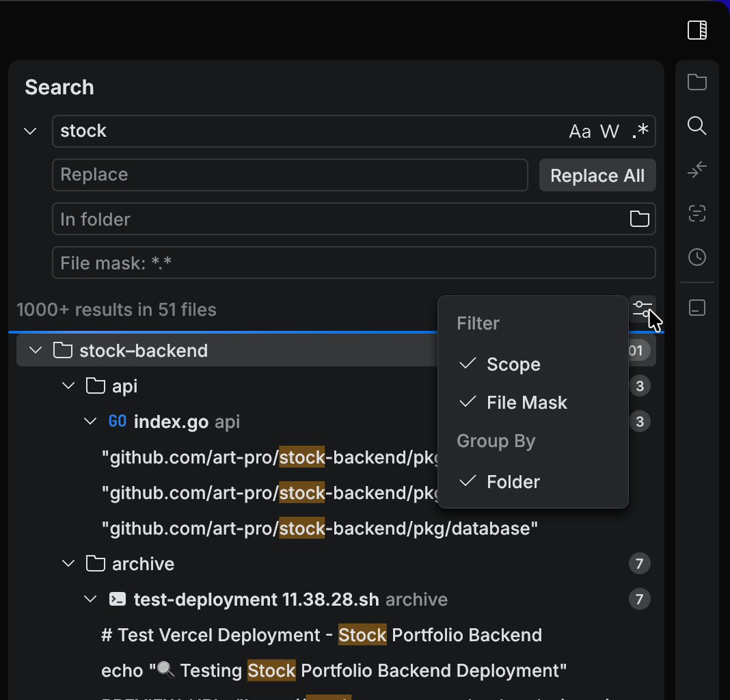Open the project folder panel in the sidebar
The height and width of the screenshot is (700, 730).
pos(697,82)
